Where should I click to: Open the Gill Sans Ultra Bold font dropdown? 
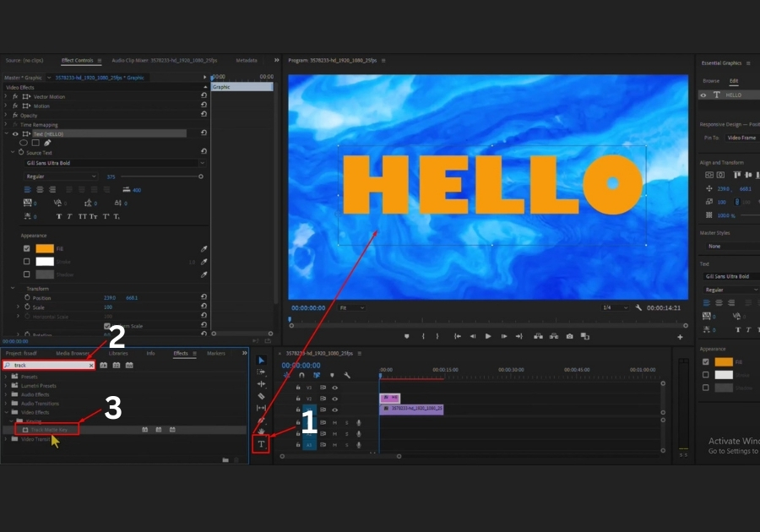point(115,163)
